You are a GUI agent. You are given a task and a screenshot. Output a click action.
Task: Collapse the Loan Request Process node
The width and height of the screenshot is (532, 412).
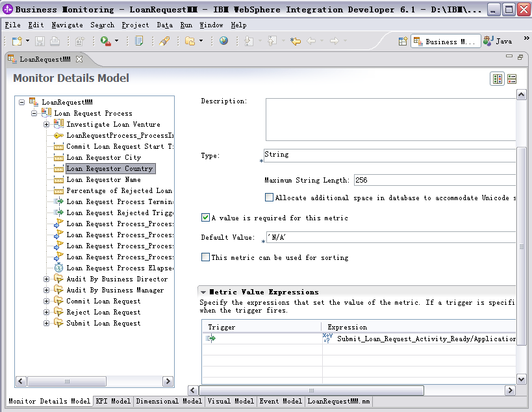click(34, 113)
